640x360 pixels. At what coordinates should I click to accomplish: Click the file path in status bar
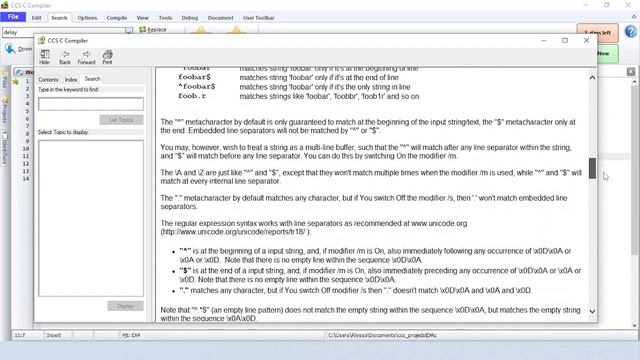coord(382,335)
